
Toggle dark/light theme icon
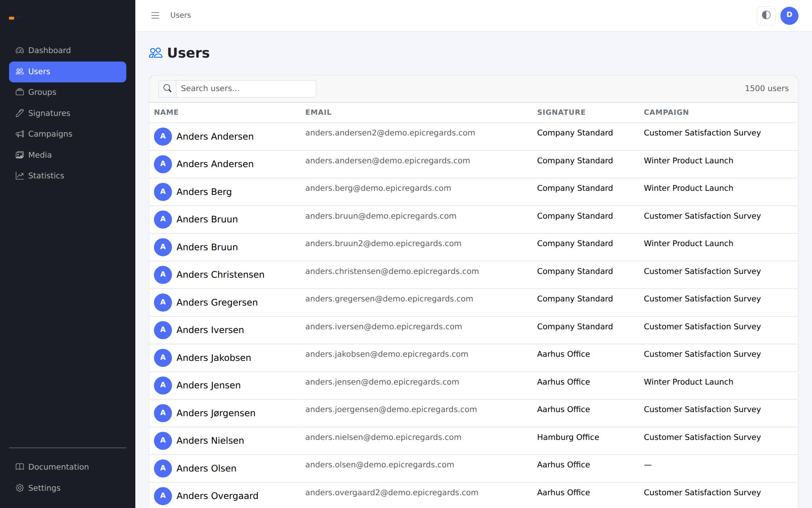tap(766, 15)
